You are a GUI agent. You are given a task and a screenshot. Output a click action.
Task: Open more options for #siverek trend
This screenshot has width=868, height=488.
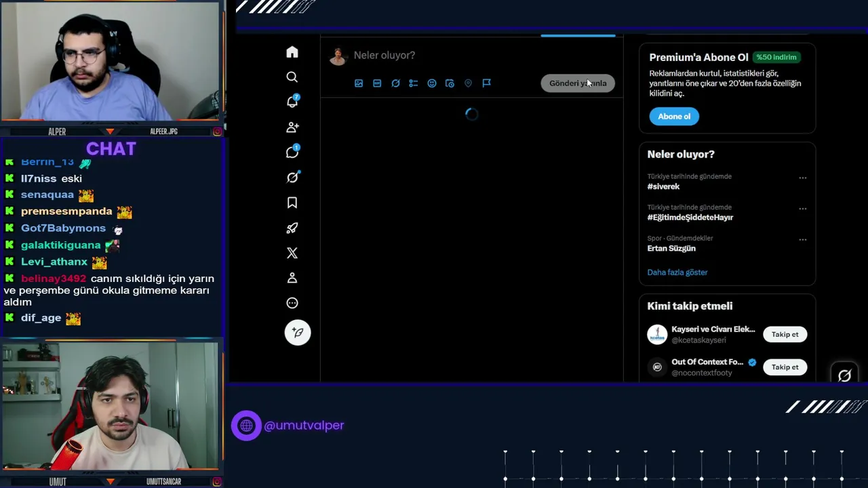click(x=803, y=178)
